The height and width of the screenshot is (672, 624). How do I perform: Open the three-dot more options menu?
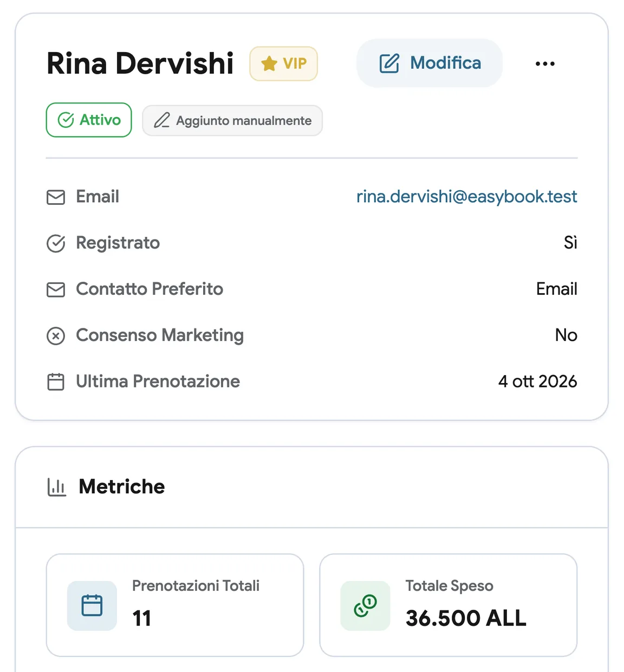545,63
